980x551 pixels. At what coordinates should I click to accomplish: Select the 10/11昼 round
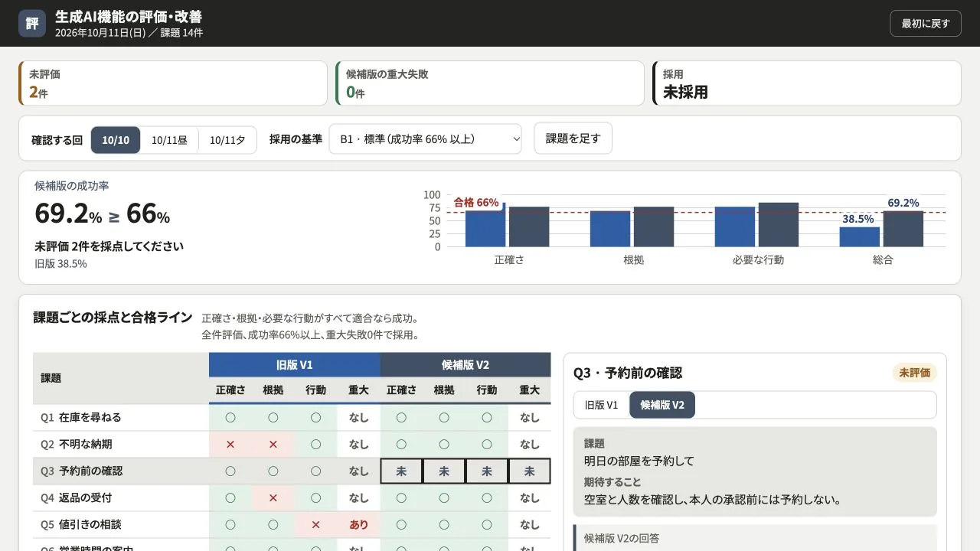pyautogui.click(x=169, y=140)
